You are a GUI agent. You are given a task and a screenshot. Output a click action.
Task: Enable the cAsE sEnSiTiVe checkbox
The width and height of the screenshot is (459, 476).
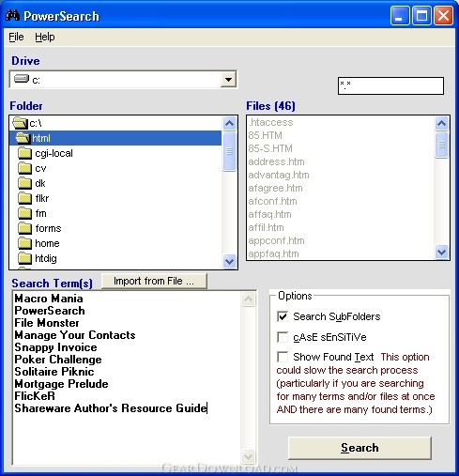click(283, 337)
